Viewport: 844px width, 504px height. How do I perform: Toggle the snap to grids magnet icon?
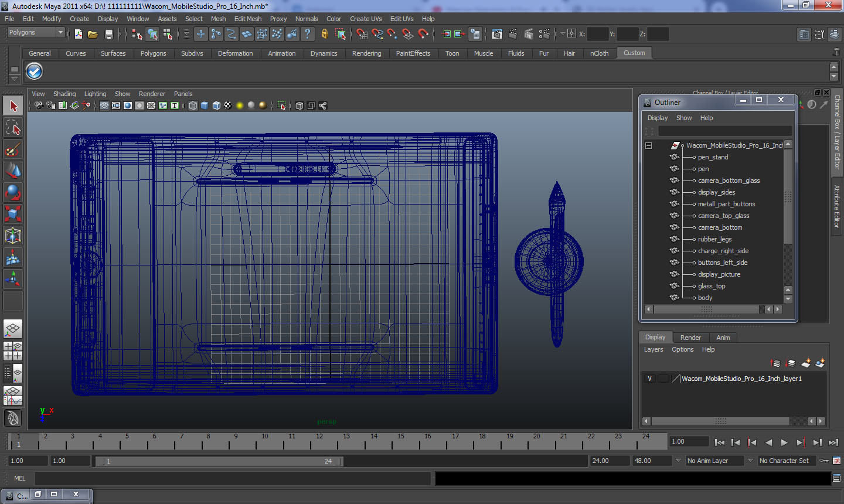[x=362, y=34]
